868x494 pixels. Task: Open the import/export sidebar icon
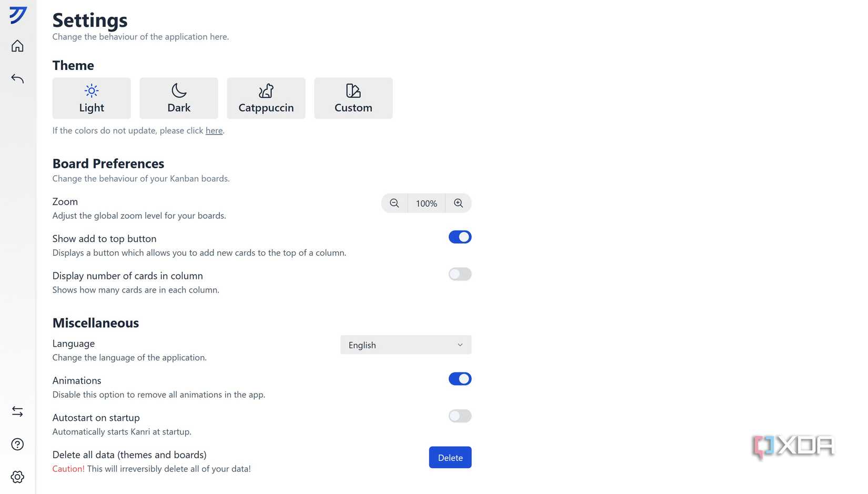(x=17, y=411)
